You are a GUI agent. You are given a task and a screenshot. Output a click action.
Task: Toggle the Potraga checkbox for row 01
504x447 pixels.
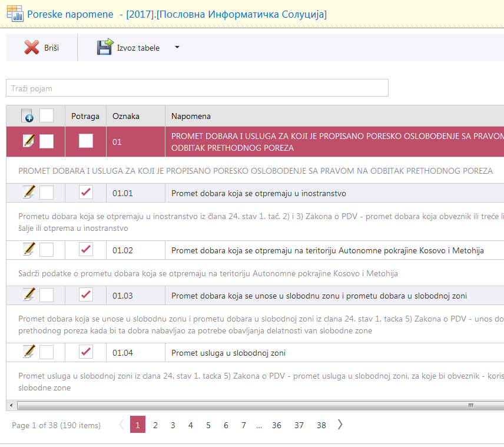click(x=86, y=141)
